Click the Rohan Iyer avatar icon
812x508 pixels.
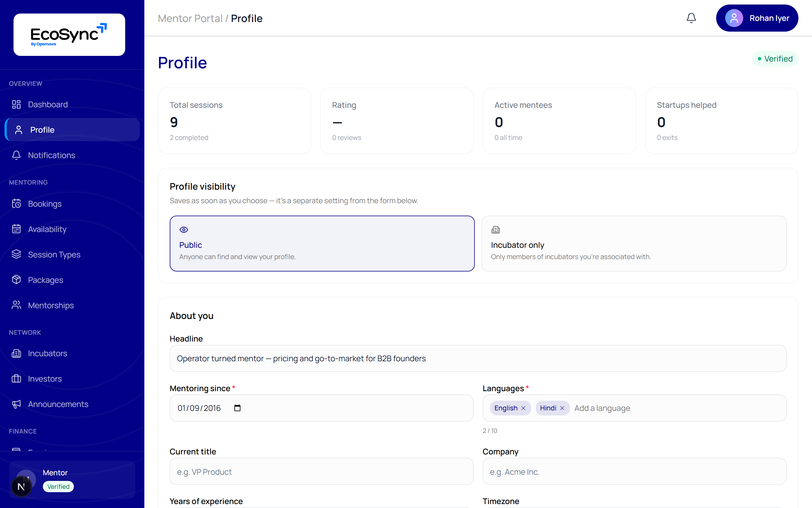734,18
